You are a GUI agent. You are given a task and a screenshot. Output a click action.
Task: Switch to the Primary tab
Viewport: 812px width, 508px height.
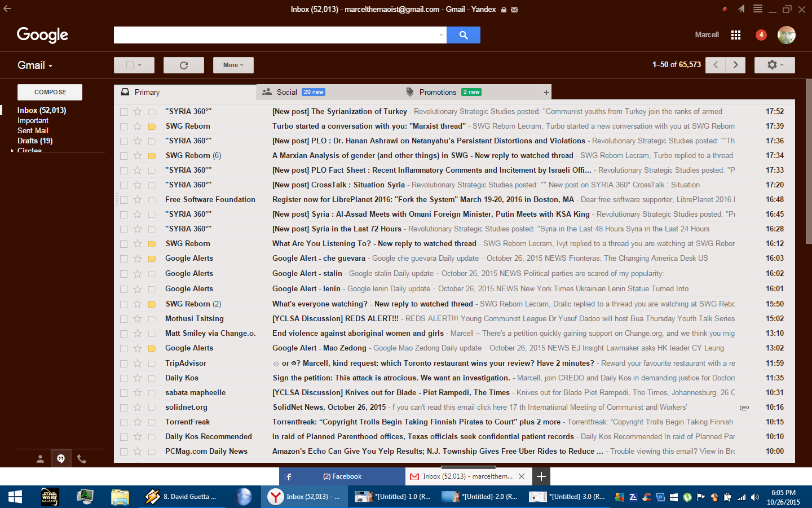(185, 92)
